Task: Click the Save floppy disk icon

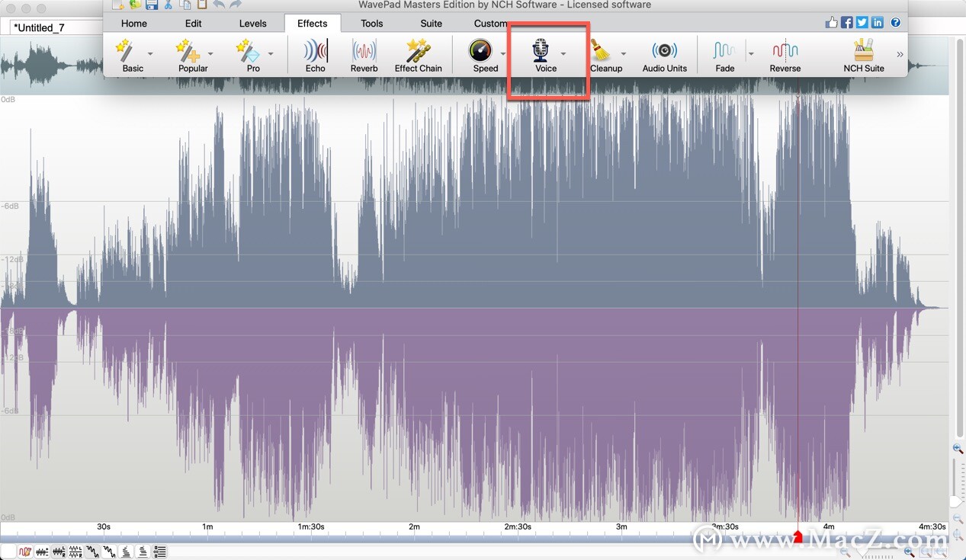Action: 152,5
